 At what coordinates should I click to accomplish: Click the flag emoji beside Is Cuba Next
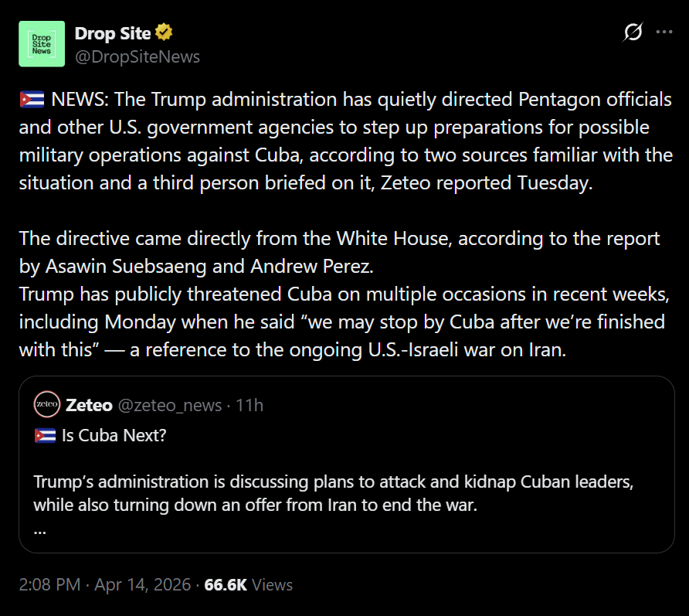45,436
